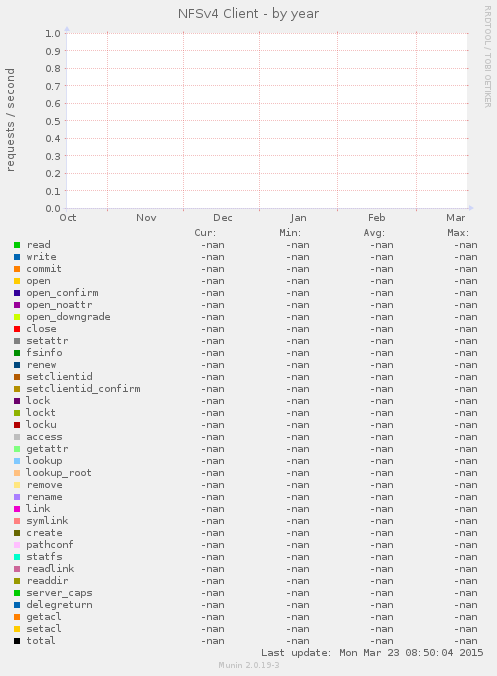The image size is (497, 676).
Task: Click the Last update timestamp text
Action: [372, 653]
